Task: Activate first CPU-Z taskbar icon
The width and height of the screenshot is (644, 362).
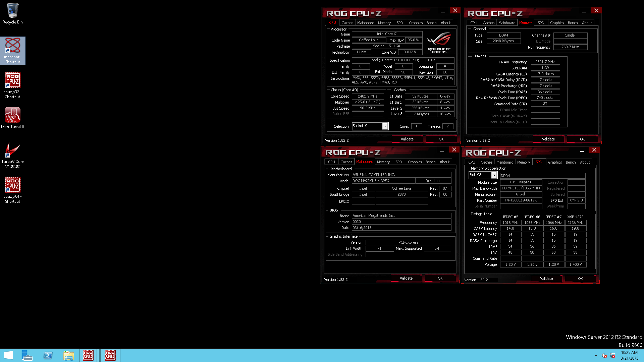Action: click(x=88, y=355)
